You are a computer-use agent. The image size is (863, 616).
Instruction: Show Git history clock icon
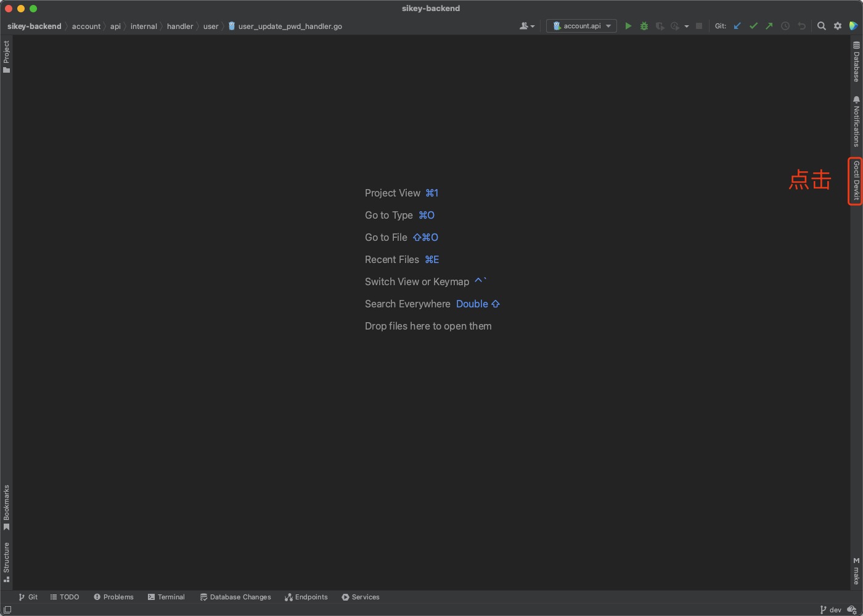click(785, 26)
